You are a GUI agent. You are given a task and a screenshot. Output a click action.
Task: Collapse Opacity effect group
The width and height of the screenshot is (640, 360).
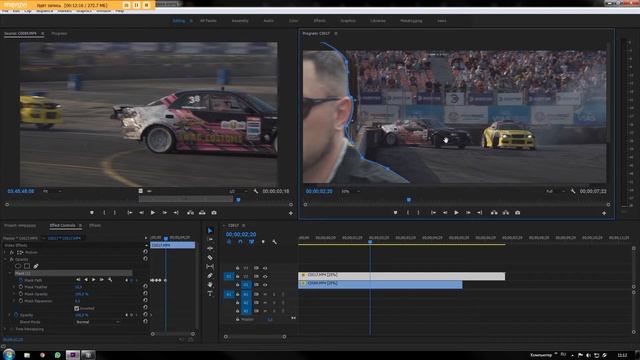5,259
